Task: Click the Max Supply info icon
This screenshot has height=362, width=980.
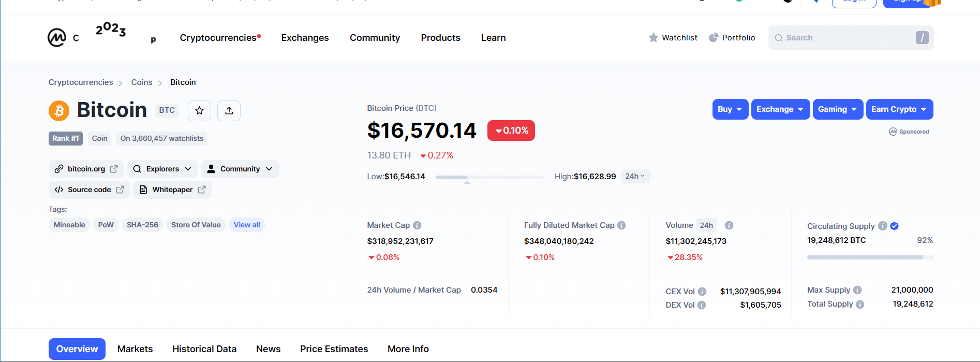Action: pyautogui.click(x=857, y=290)
